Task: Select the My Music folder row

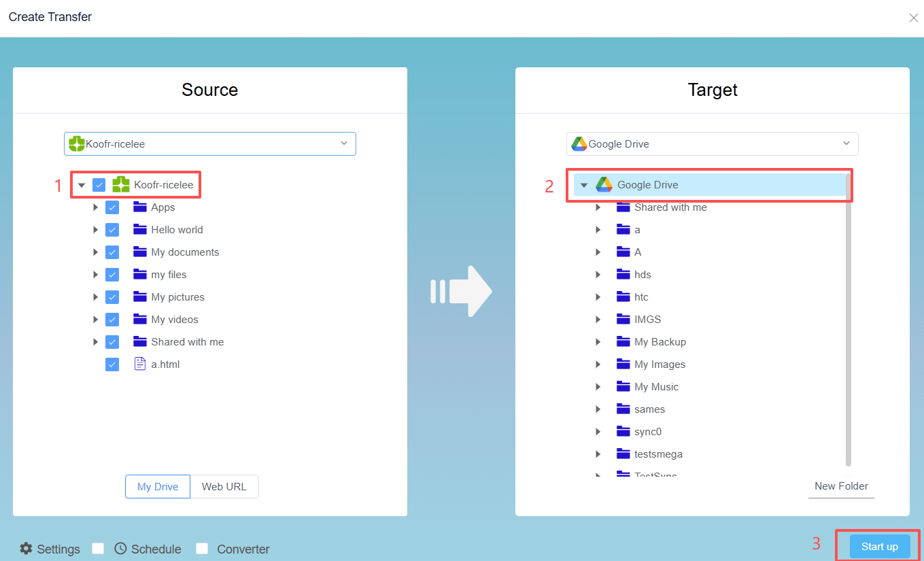Action: pos(709,386)
